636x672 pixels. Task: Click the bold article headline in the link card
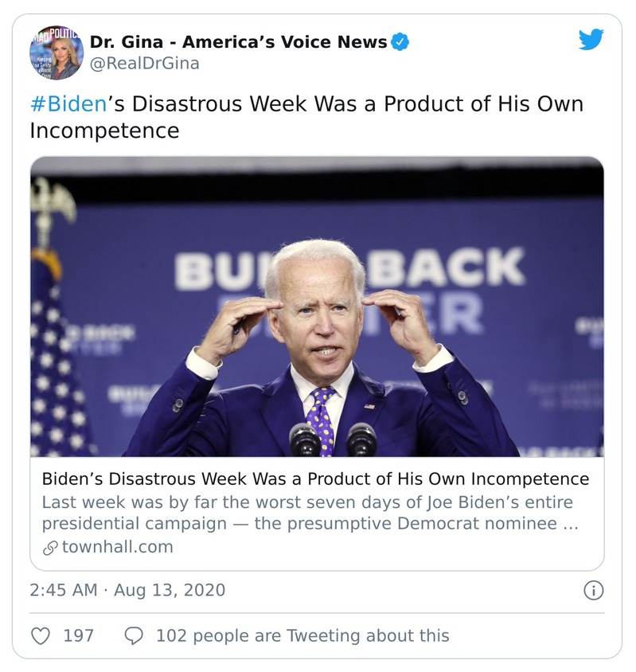click(315, 479)
